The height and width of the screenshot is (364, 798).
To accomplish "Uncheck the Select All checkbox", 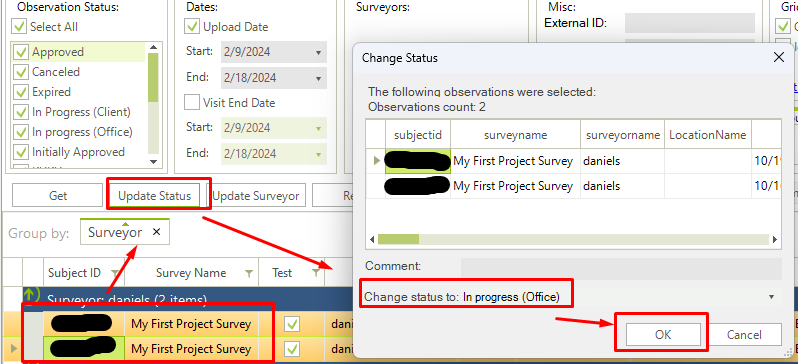I will click(19, 26).
